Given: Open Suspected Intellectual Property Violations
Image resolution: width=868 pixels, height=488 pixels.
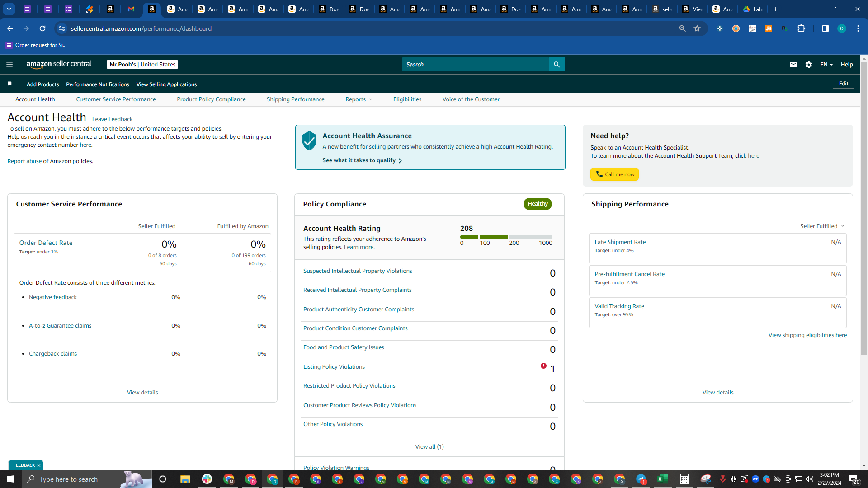Looking at the screenshot, I should [x=358, y=271].
